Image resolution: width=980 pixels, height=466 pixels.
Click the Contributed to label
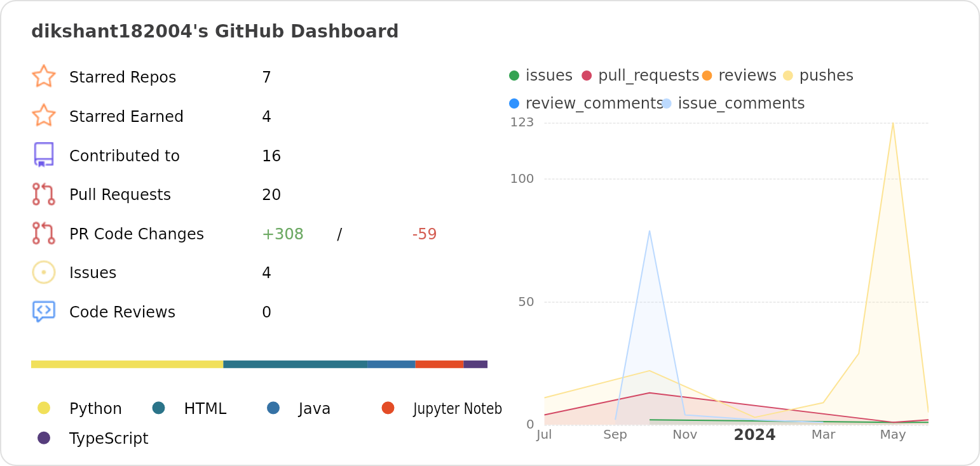point(125,156)
